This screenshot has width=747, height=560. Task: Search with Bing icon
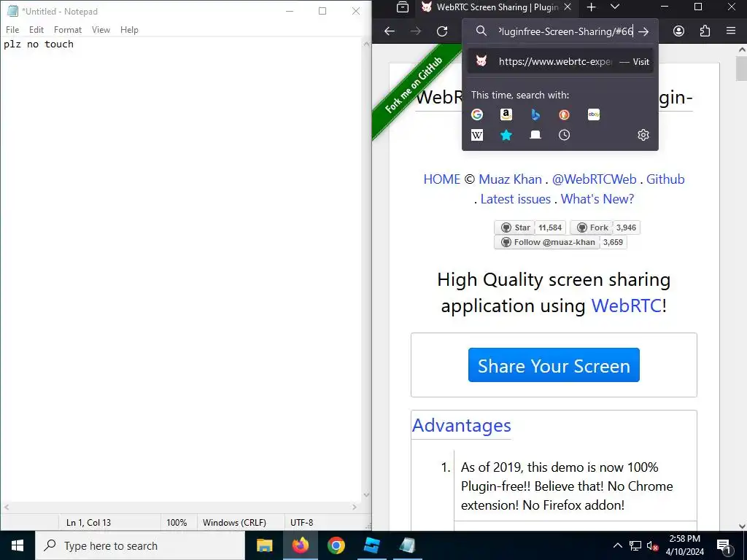535,114
